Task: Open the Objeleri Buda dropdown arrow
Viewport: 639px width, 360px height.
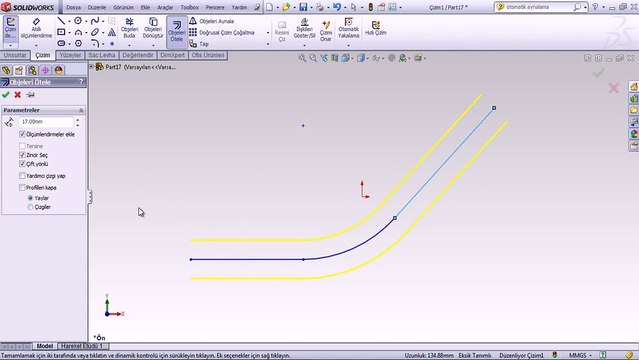Action: point(129,45)
